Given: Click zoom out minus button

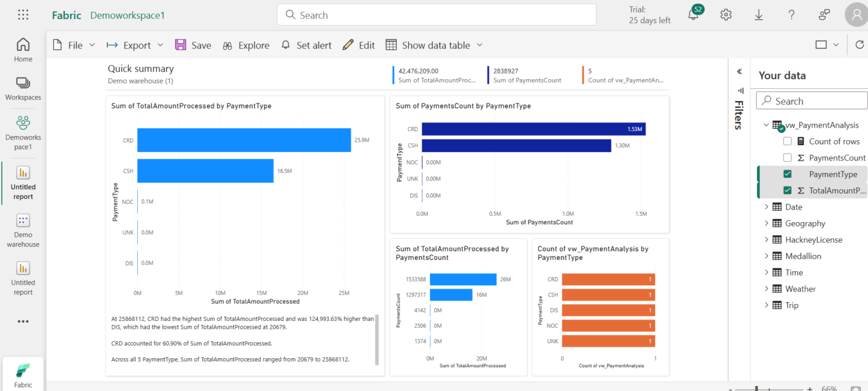Looking at the screenshot, I should (731, 389).
